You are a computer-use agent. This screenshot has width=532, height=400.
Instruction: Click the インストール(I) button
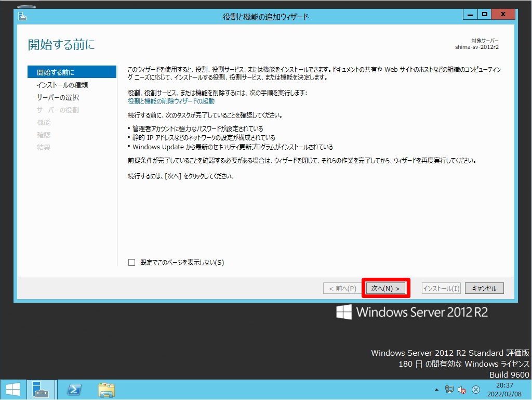(x=441, y=288)
